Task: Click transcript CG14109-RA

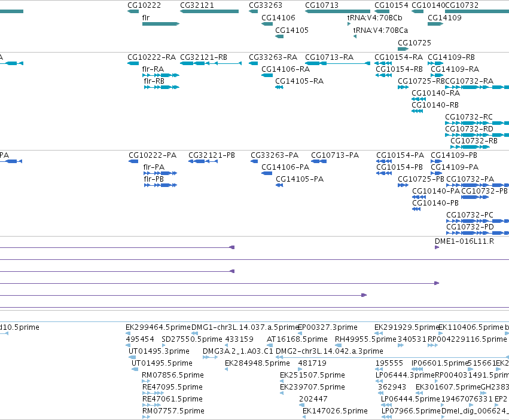Action: tap(455, 69)
